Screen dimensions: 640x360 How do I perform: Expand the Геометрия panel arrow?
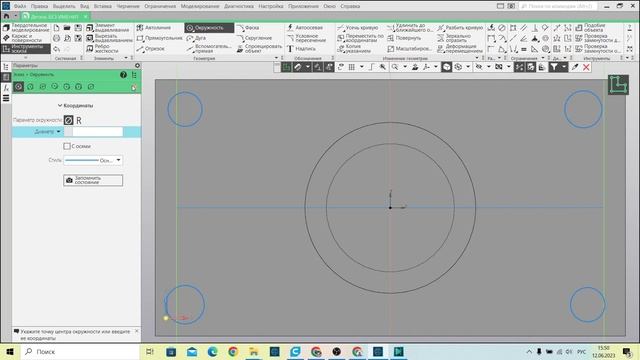point(276,58)
